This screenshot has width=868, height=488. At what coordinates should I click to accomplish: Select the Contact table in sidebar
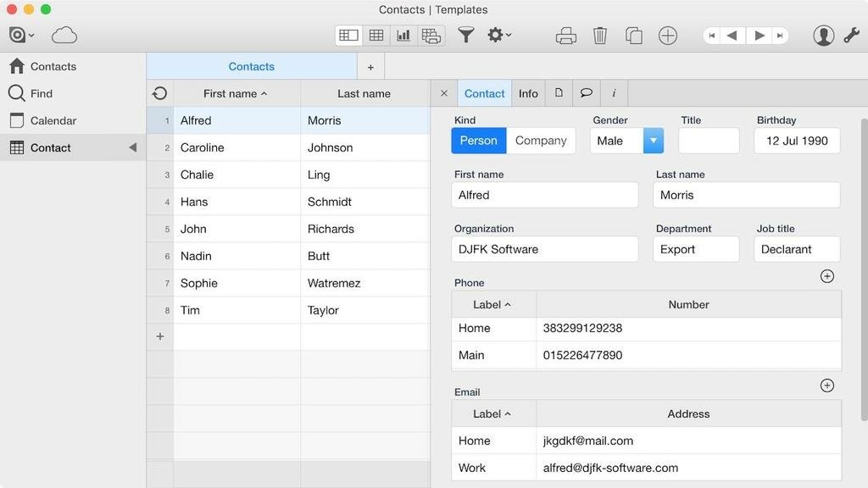[x=73, y=147]
